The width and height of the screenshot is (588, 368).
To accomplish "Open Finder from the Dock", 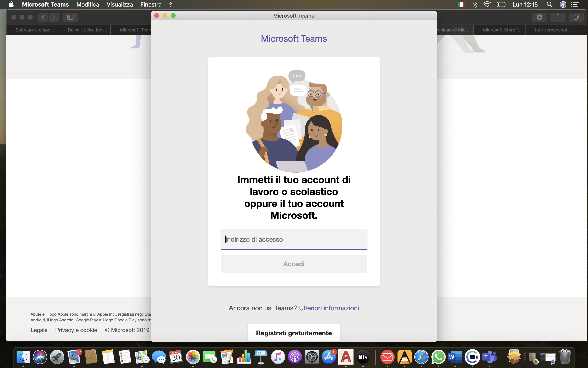I will pos(23,357).
